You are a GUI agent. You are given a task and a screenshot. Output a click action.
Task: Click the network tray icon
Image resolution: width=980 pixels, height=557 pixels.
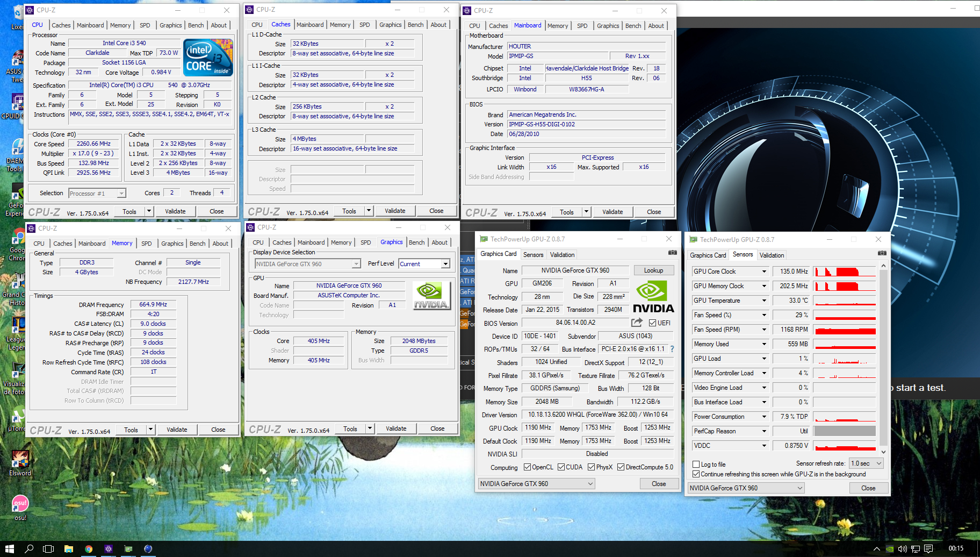tap(915, 549)
